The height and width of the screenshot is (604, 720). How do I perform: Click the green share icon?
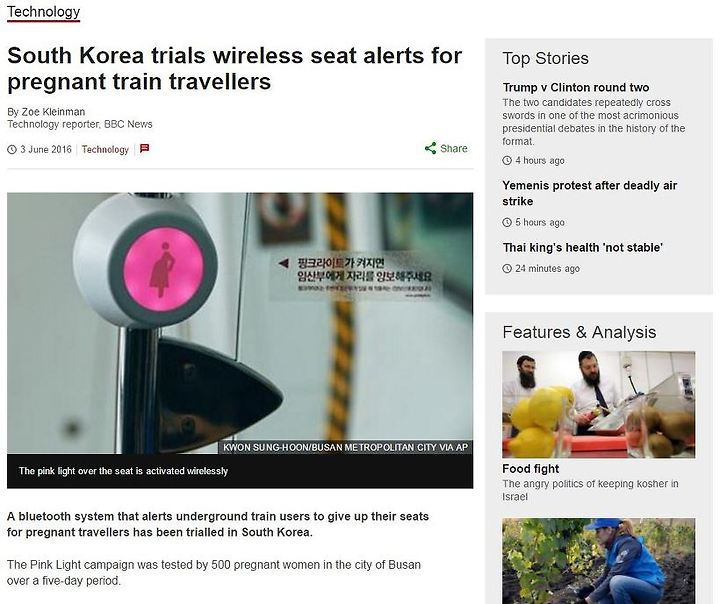(x=430, y=148)
